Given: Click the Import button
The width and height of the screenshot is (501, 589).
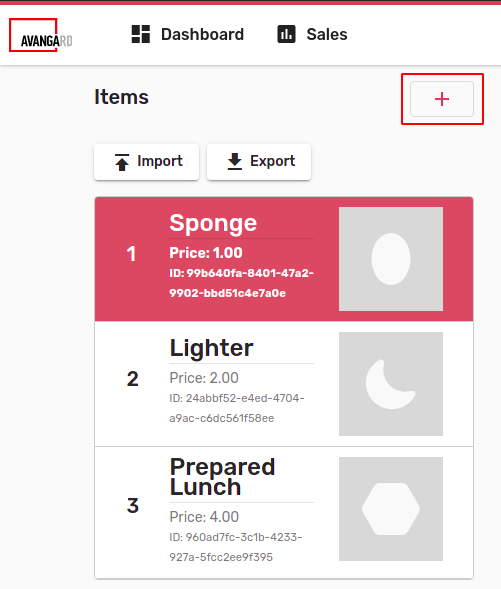Looking at the screenshot, I should (x=146, y=162).
